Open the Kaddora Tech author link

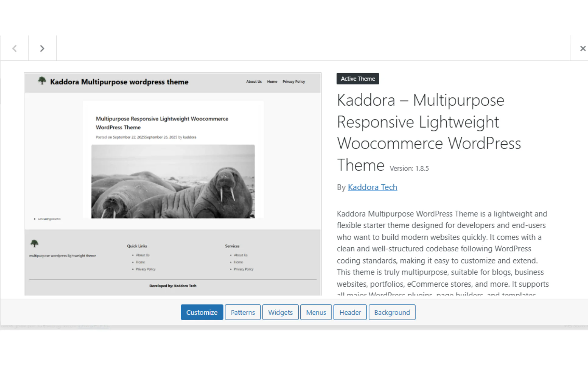tap(372, 187)
